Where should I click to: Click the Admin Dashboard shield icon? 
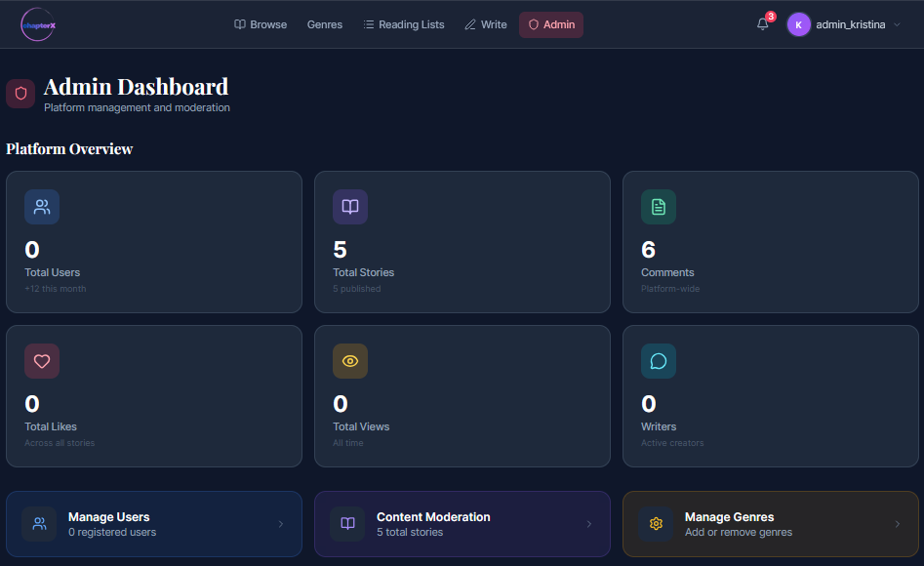(20, 94)
